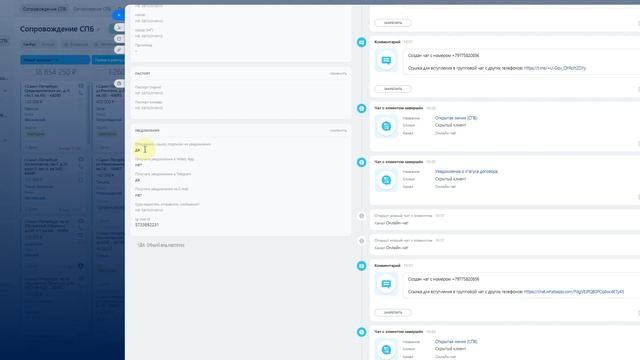Viewport: 640px width, 360px height.
Task: Edit the Уведомления section via its изменить link
Action: (338, 131)
